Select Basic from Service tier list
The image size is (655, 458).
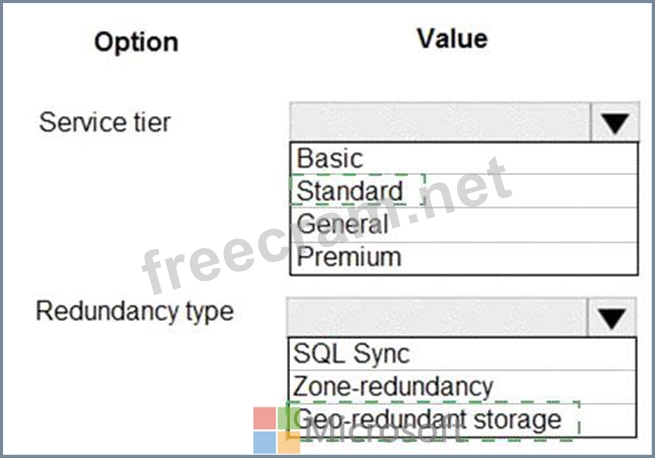(330, 158)
